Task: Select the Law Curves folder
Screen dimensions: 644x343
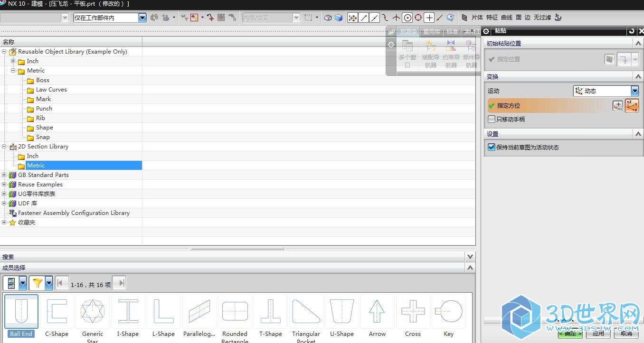Action: pyautogui.click(x=51, y=89)
